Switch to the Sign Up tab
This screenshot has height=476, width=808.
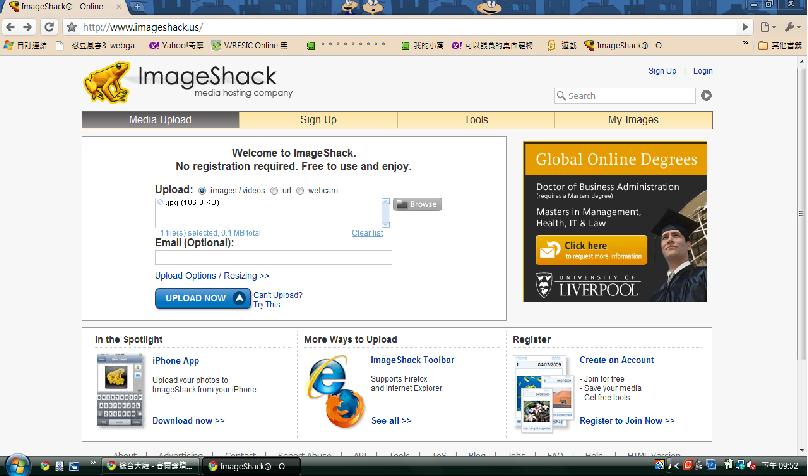[318, 120]
